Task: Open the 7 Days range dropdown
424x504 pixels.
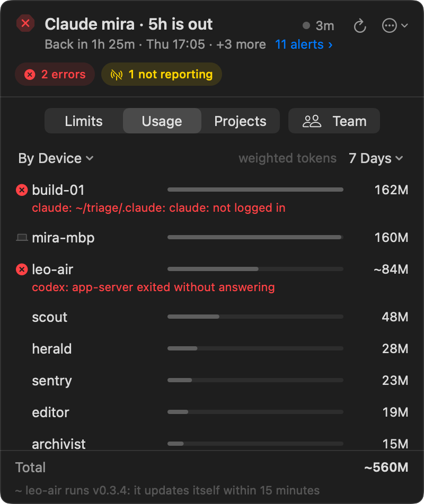Action: pos(376,158)
